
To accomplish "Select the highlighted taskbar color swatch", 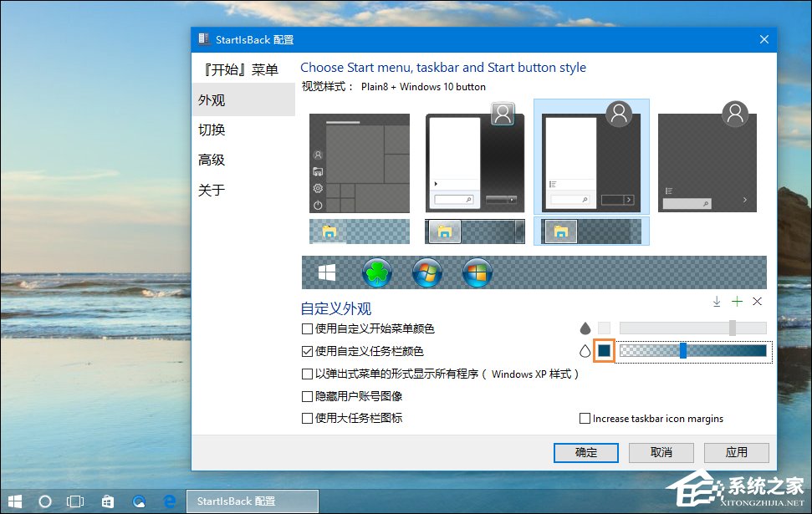I will [605, 350].
